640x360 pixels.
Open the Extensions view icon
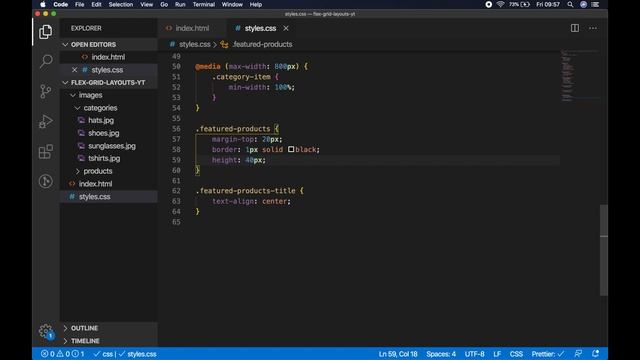(x=46, y=151)
